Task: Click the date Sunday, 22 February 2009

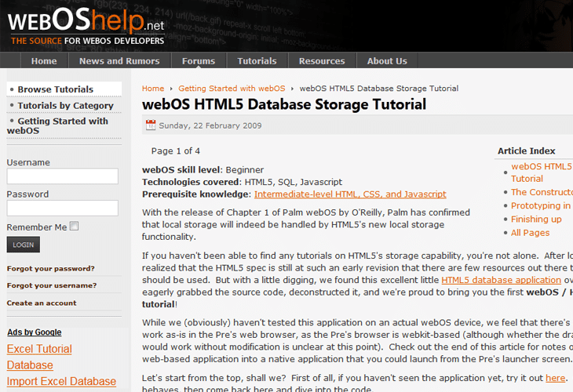Action: [210, 125]
